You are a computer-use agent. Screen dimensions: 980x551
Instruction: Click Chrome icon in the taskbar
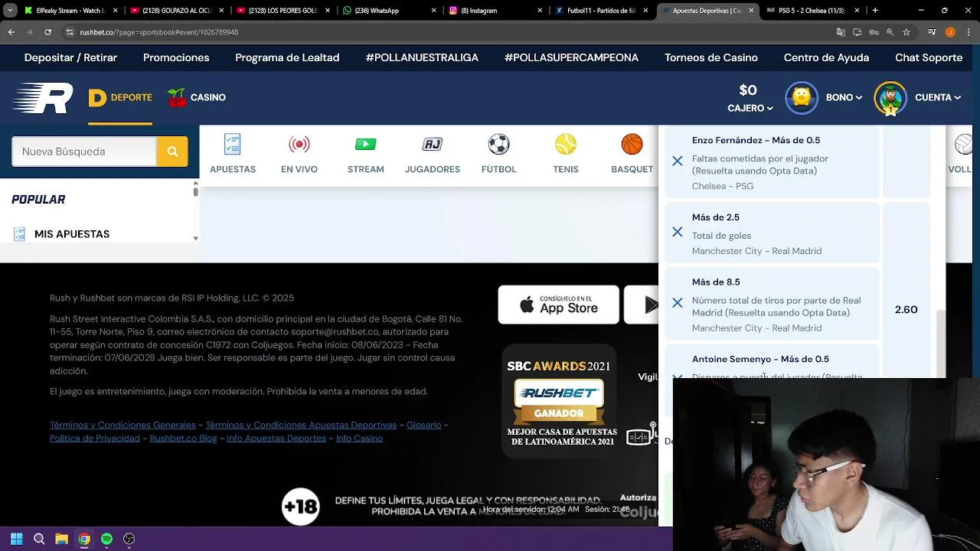coord(84,539)
